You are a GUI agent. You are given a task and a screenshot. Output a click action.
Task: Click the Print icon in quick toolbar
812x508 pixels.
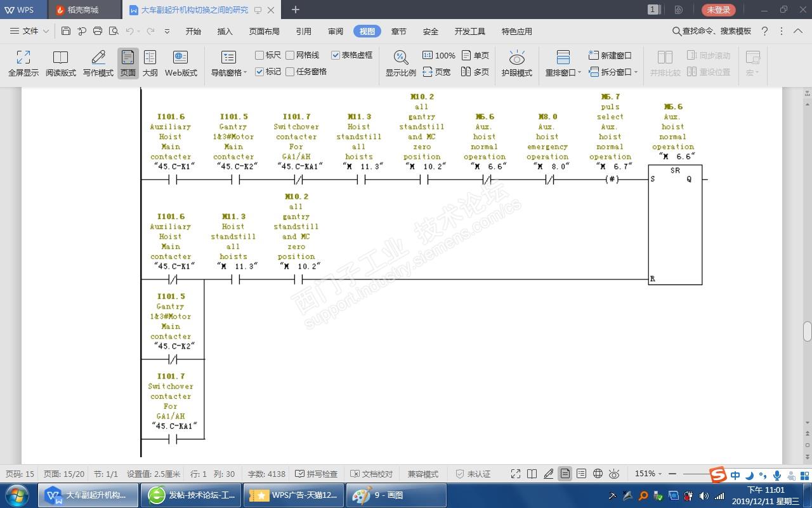tap(98, 31)
